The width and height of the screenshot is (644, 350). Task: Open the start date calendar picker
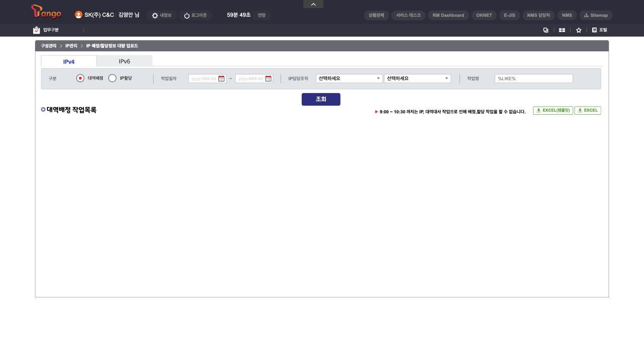[x=221, y=79]
